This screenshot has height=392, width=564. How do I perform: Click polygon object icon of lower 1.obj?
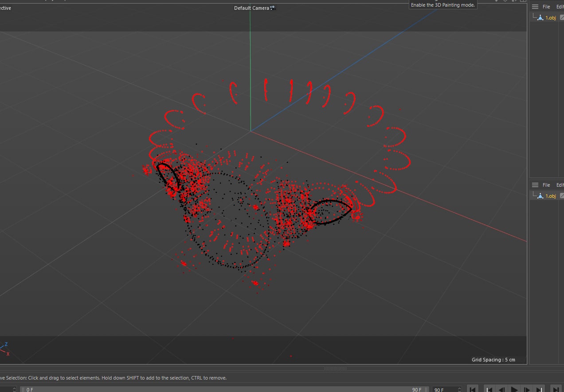pyautogui.click(x=540, y=196)
